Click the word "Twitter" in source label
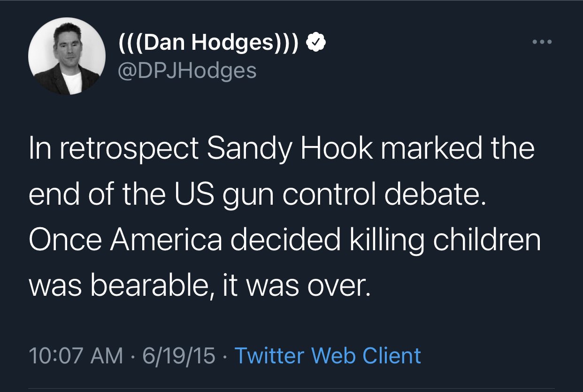The image size is (583, 392). point(265,355)
